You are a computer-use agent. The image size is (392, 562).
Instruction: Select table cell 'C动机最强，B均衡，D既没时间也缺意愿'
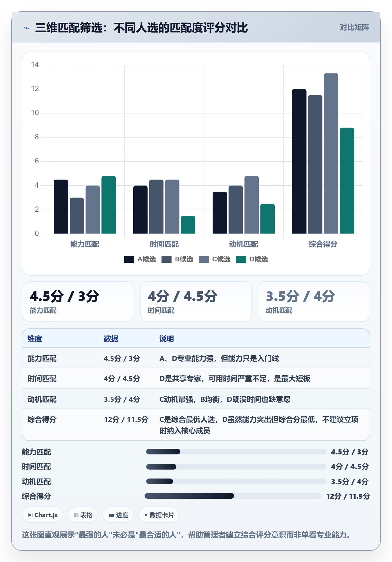point(225,399)
